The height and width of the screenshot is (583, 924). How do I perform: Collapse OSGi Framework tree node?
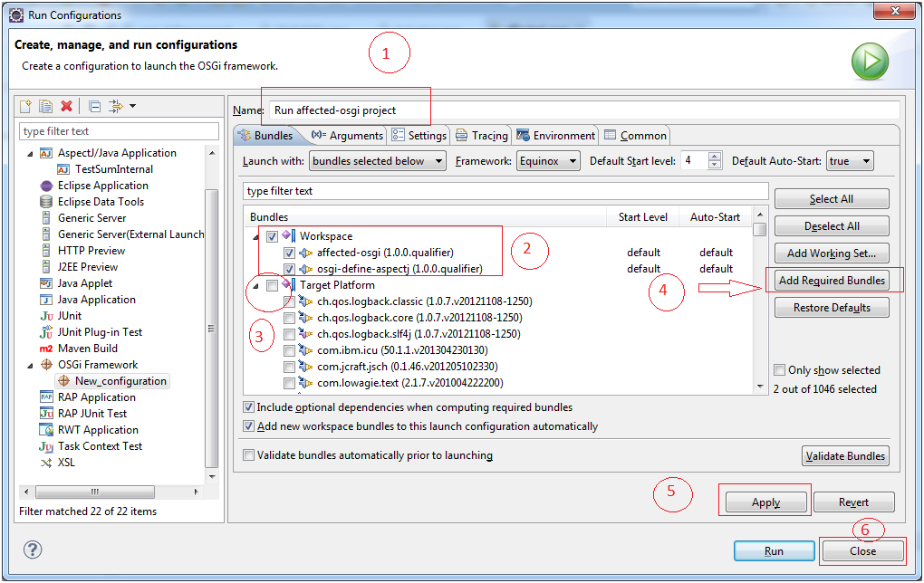point(31,366)
